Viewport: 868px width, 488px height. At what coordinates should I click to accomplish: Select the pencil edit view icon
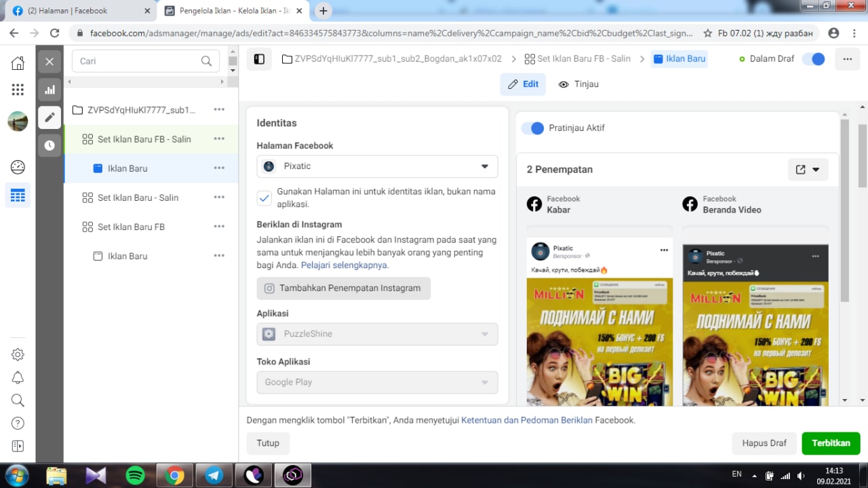[x=50, y=117]
